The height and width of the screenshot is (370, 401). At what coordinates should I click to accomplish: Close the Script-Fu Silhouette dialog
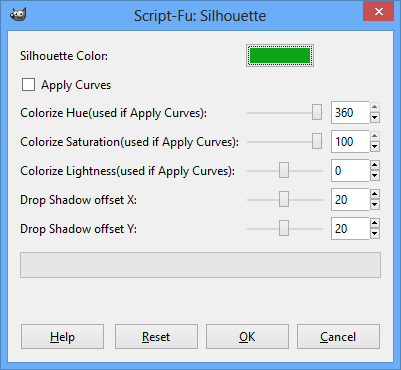click(379, 12)
